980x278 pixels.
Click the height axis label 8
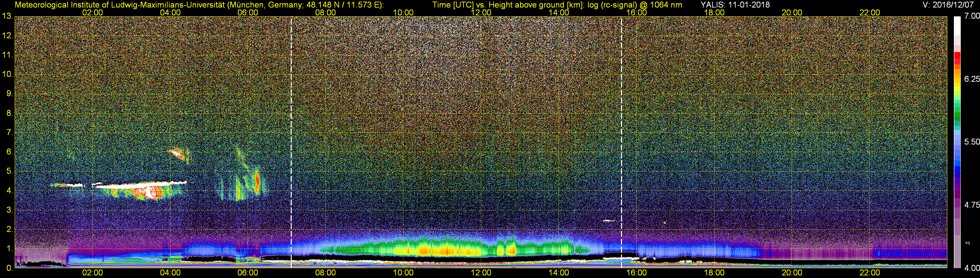click(x=9, y=113)
